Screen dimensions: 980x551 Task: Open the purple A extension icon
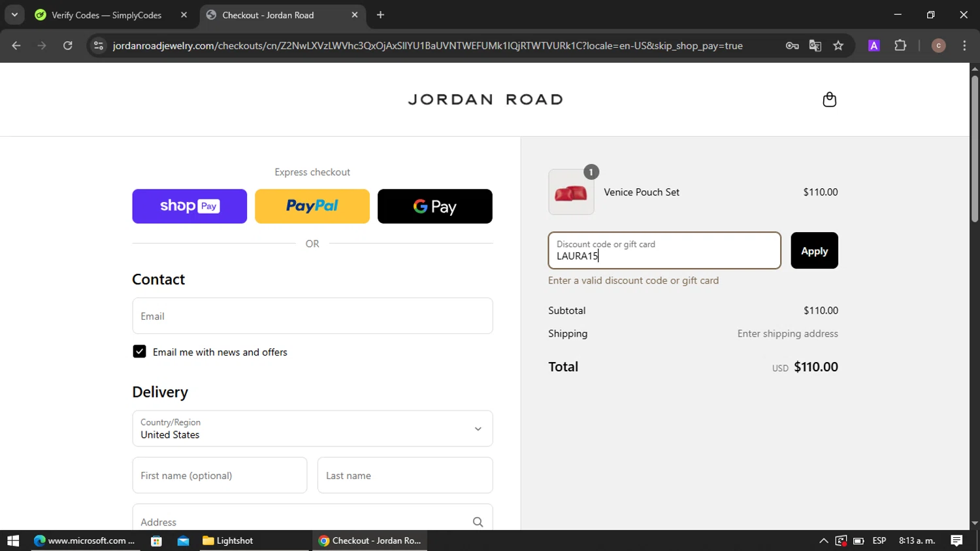(x=874, y=46)
